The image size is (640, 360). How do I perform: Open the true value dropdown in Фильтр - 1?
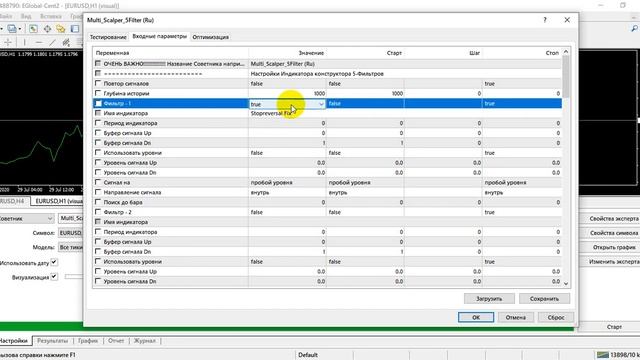pos(321,104)
